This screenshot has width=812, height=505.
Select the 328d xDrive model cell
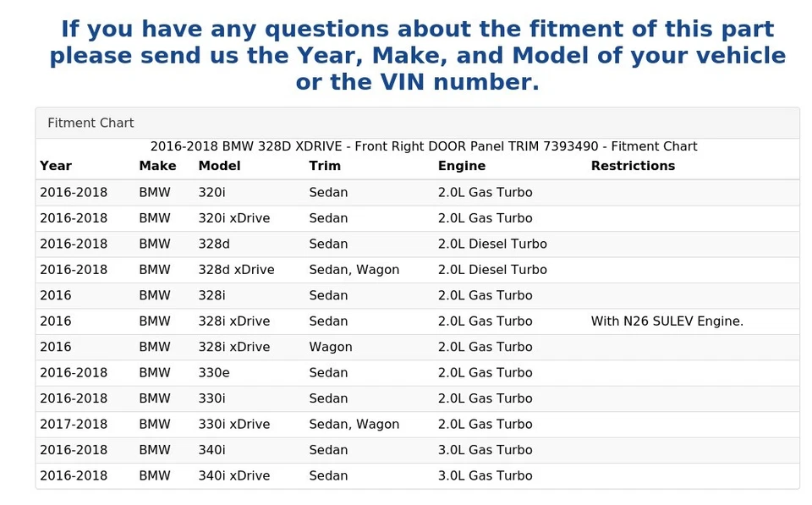[236, 270]
